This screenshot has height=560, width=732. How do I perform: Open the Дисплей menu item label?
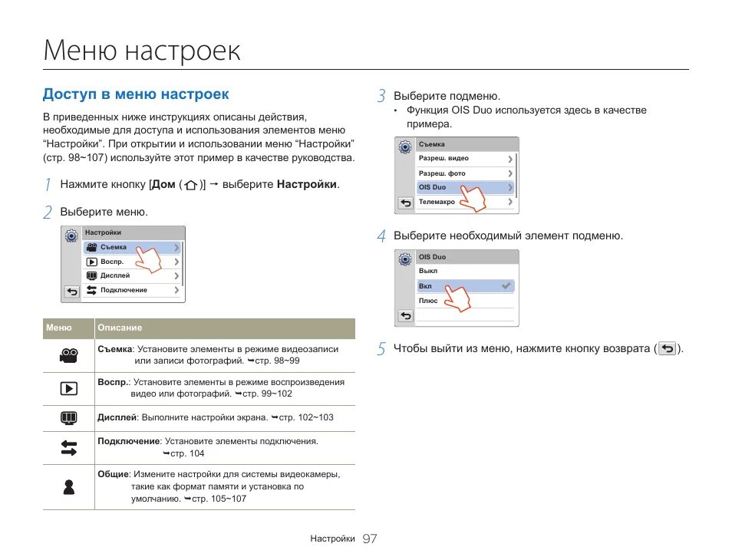click(115, 276)
